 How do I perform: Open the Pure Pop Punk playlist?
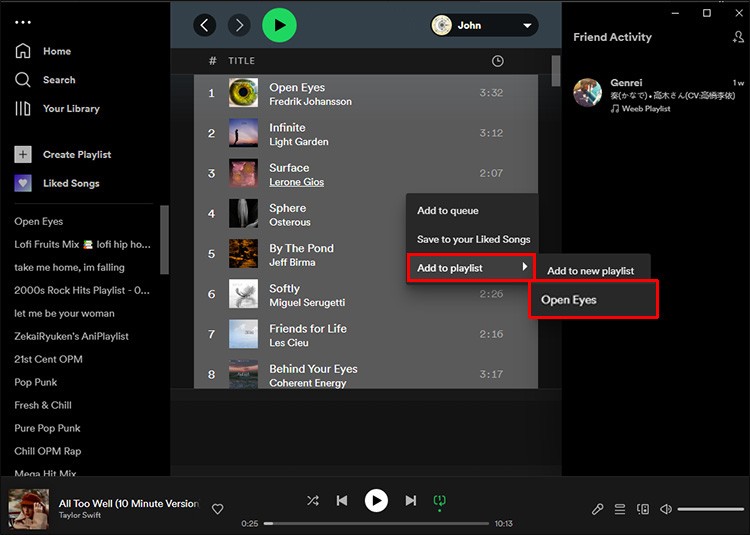coord(47,428)
